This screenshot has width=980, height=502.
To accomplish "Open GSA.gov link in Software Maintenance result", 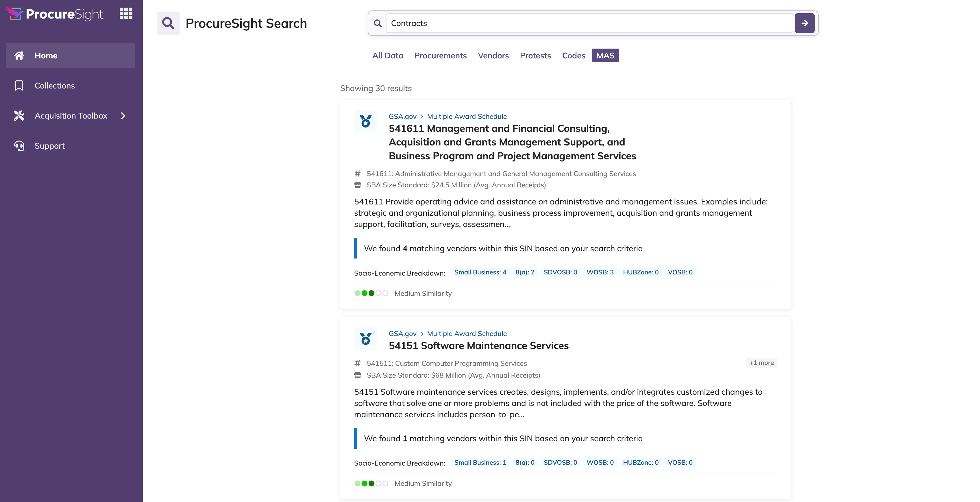I will [x=402, y=333].
